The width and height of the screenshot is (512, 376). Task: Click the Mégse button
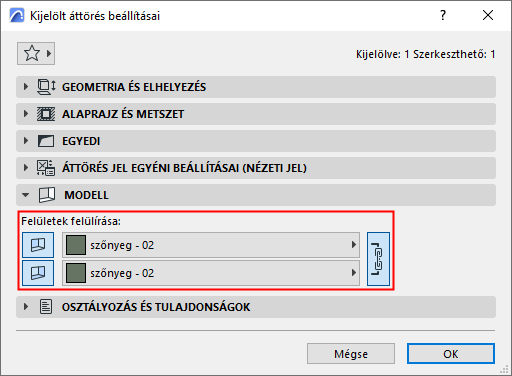351,354
